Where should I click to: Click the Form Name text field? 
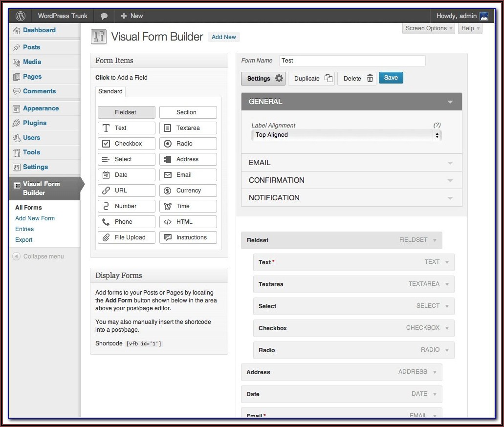(352, 61)
